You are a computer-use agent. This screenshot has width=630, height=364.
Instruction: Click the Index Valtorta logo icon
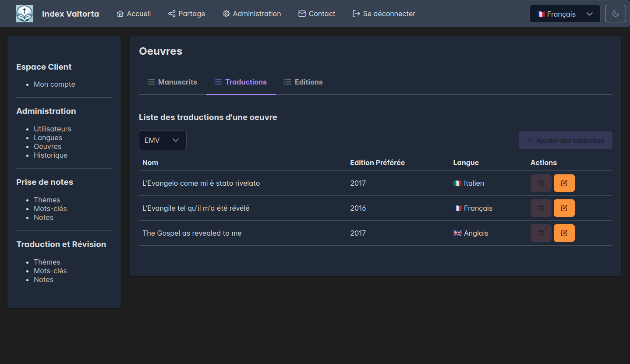[25, 14]
